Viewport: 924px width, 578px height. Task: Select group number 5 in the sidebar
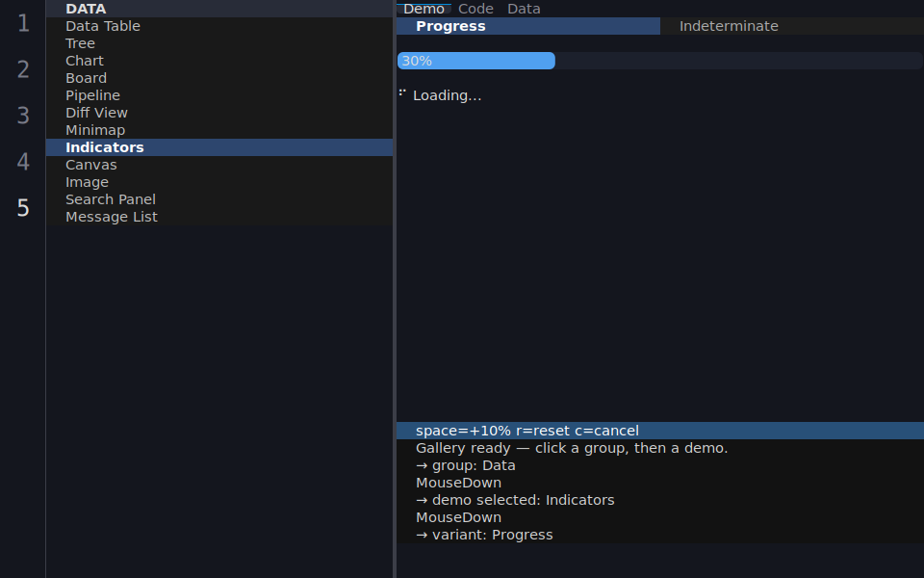click(23, 208)
